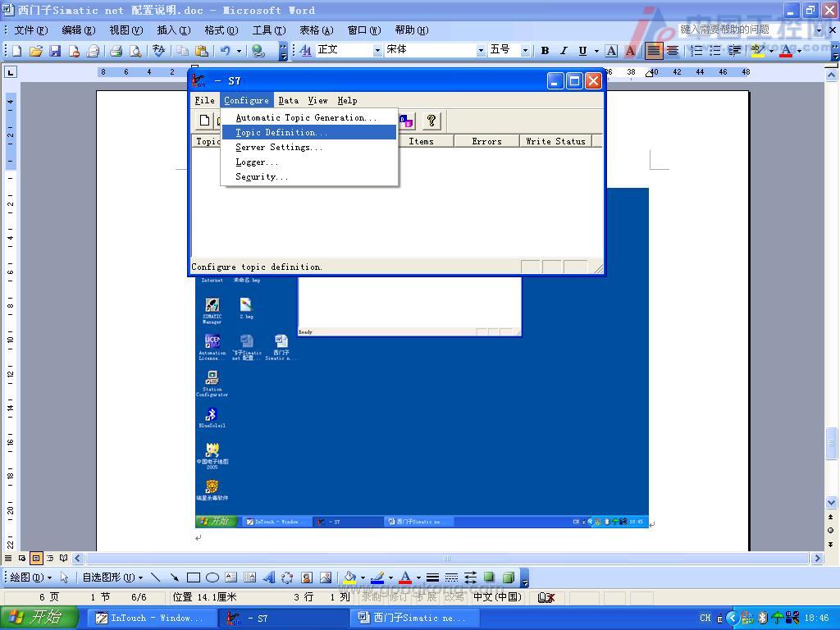Click the Write Status column header
This screenshot has height=630, width=840.
(555, 141)
